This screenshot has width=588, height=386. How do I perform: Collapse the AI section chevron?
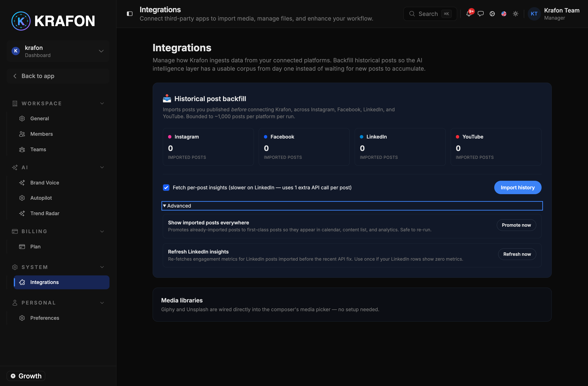[x=102, y=167]
